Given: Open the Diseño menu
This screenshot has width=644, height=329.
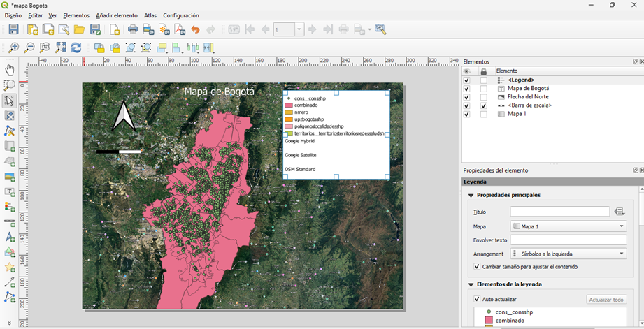Looking at the screenshot, I should pos(13,15).
